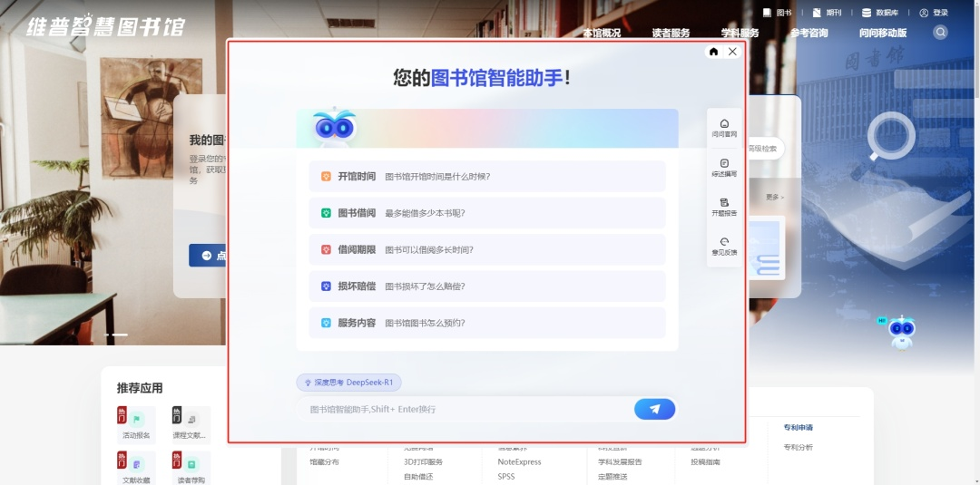The width and height of the screenshot is (980, 485).
Task: Open the 问问官网 sidebar shortcut
Action: pyautogui.click(x=724, y=128)
